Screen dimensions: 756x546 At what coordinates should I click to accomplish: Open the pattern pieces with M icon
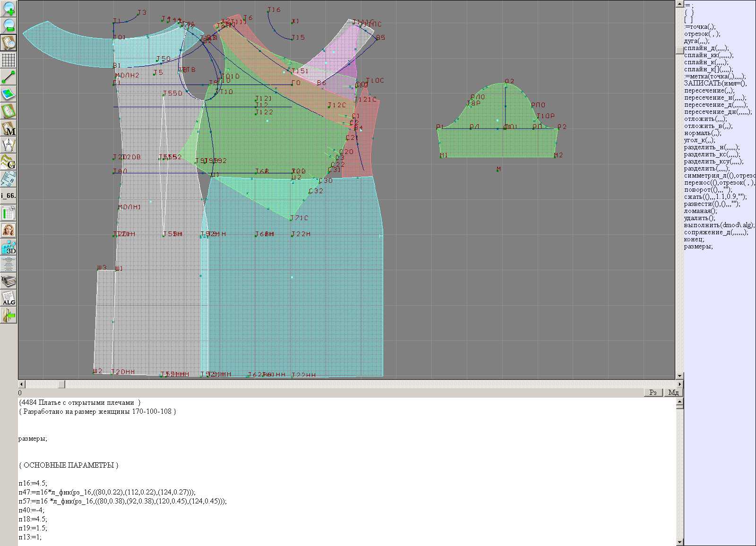click(x=9, y=128)
